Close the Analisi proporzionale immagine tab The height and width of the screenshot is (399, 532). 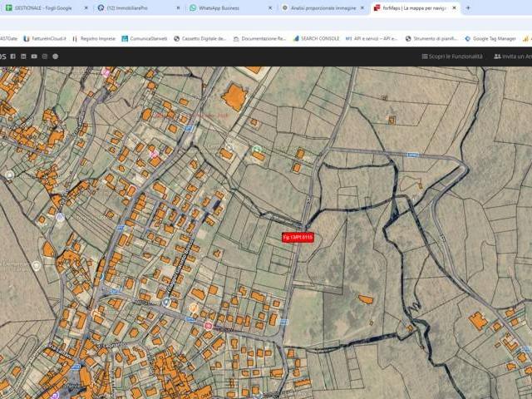pos(362,7)
